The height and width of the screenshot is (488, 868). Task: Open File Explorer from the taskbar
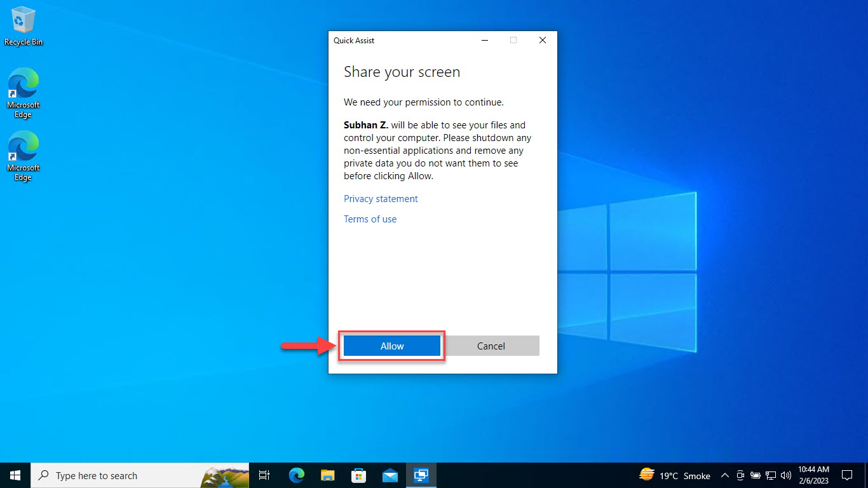click(x=327, y=475)
